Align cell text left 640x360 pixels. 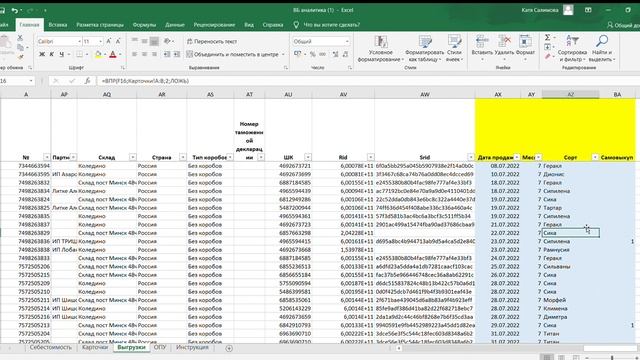135,54
